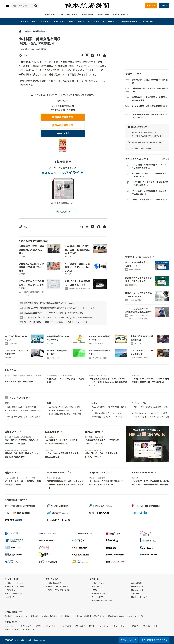This screenshot has height=644, width=174.
Task: Open the hamburger menu icon
Action: [x=7, y=6]
